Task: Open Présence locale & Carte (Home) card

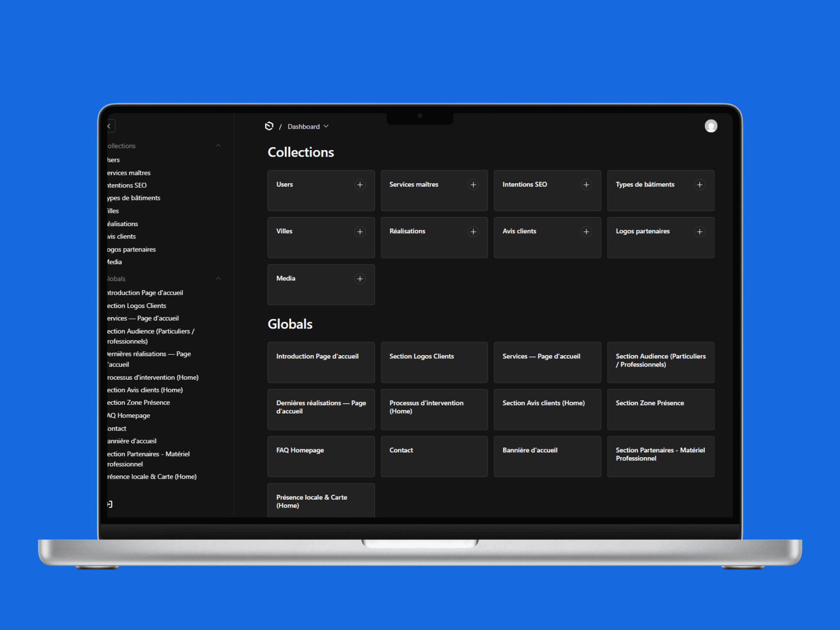Action: click(321, 500)
